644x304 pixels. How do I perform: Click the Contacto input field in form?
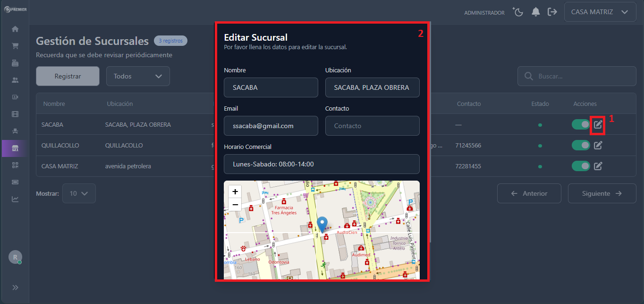pyautogui.click(x=372, y=126)
